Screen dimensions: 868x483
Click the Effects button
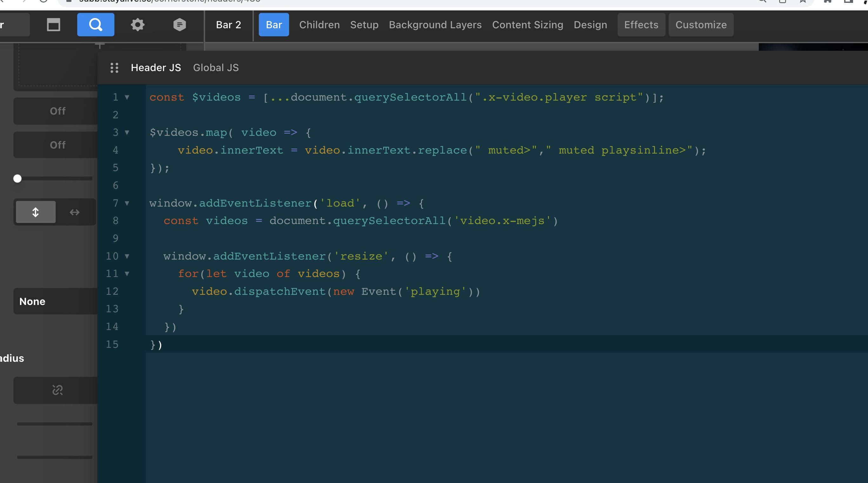point(641,24)
